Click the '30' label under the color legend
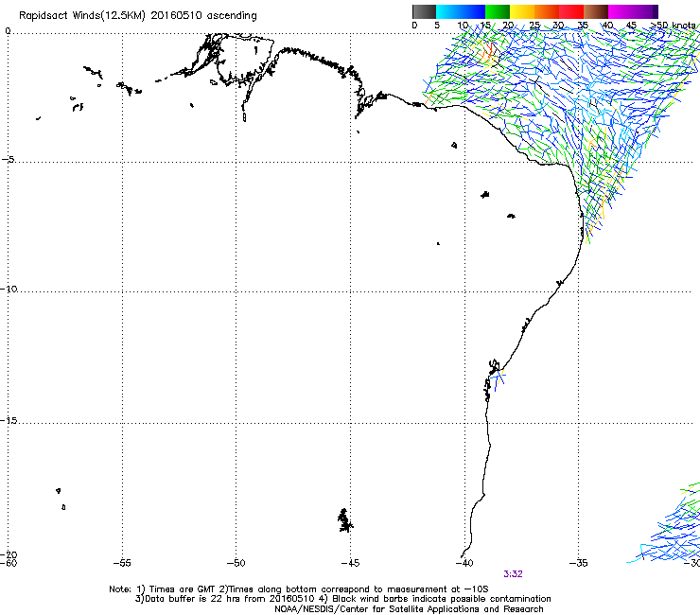700x615 pixels. point(558,26)
